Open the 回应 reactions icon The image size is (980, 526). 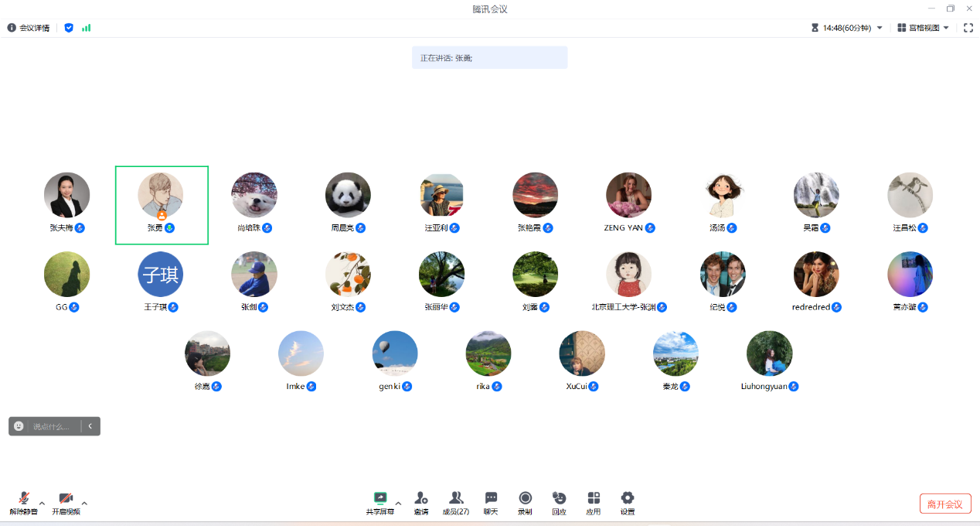pyautogui.click(x=559, y=498)
